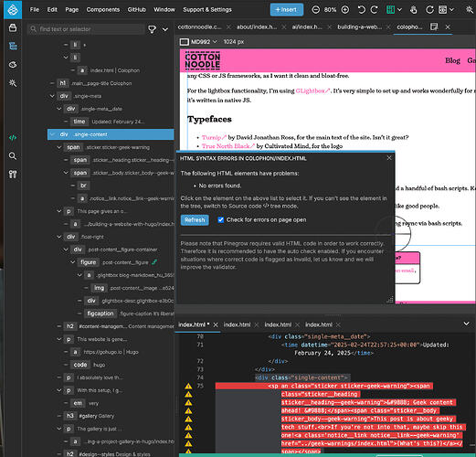Screen dimensions: 476x457
Task: Open the Support & Settings menu
Action: pos(207,10)
